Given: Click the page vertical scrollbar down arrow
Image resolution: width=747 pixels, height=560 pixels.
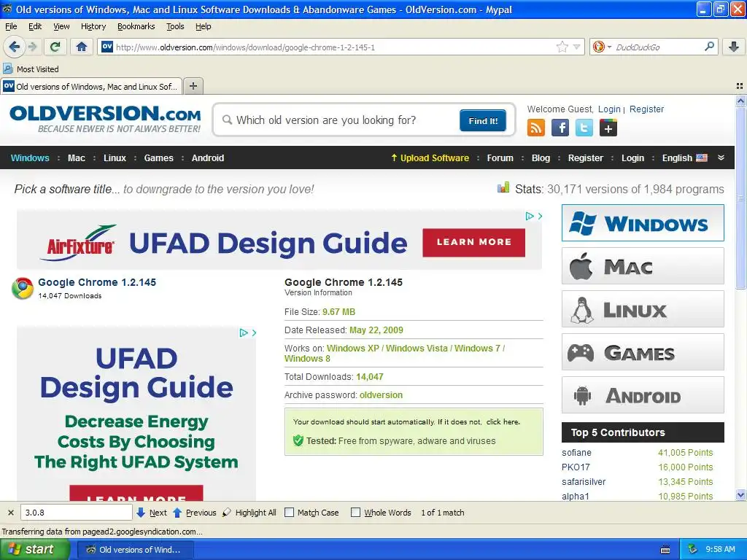Looking at the screenshot, I should 740,495.
